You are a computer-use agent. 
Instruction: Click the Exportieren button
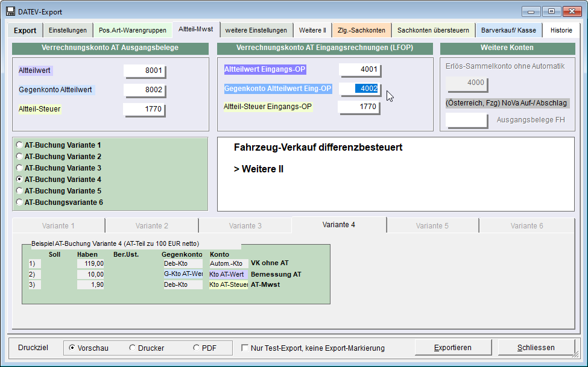(x=453, y=348)
